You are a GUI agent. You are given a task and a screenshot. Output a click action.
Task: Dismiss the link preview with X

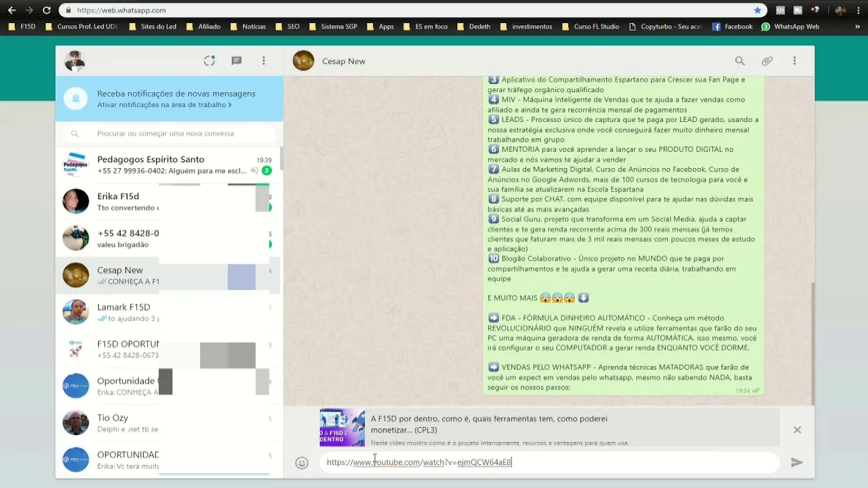797,430
